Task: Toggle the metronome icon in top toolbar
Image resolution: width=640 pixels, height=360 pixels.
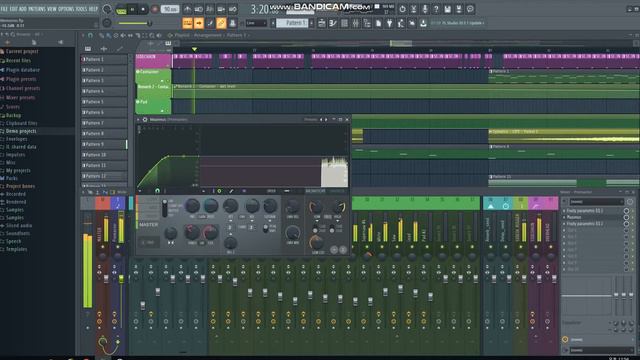Action: tap(187, 9)
